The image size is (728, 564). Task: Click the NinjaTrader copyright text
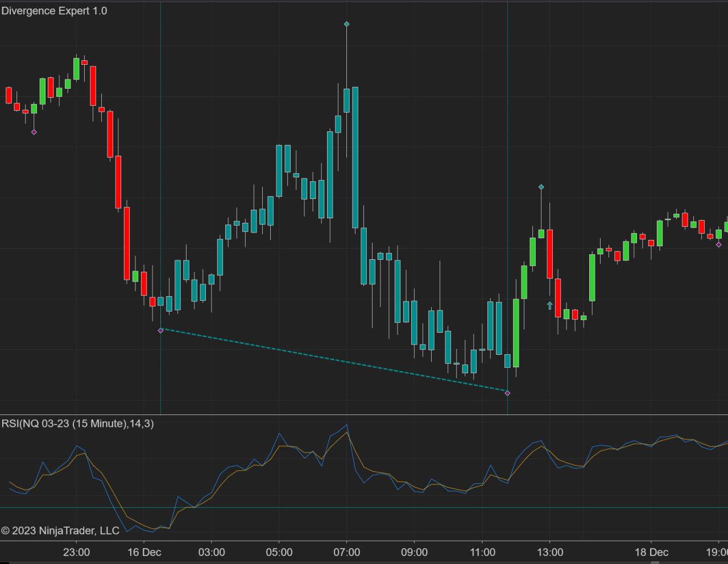[60, 530]
